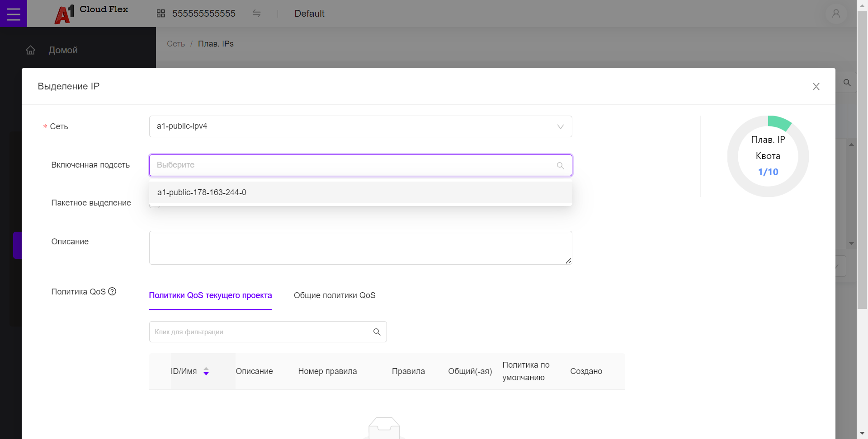868x439 pixels.
Task: Click the search icon behind the dialog
Action: (847, 83)
